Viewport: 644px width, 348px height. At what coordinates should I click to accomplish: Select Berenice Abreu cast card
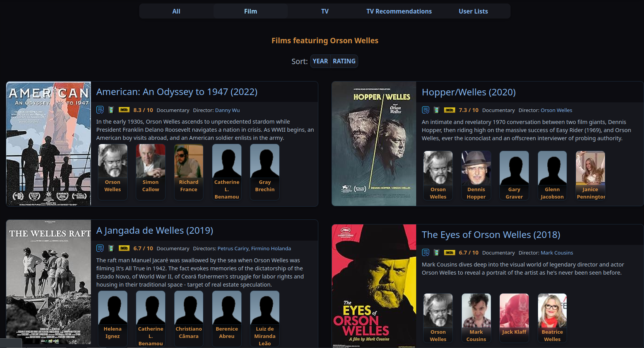[227, 318]
